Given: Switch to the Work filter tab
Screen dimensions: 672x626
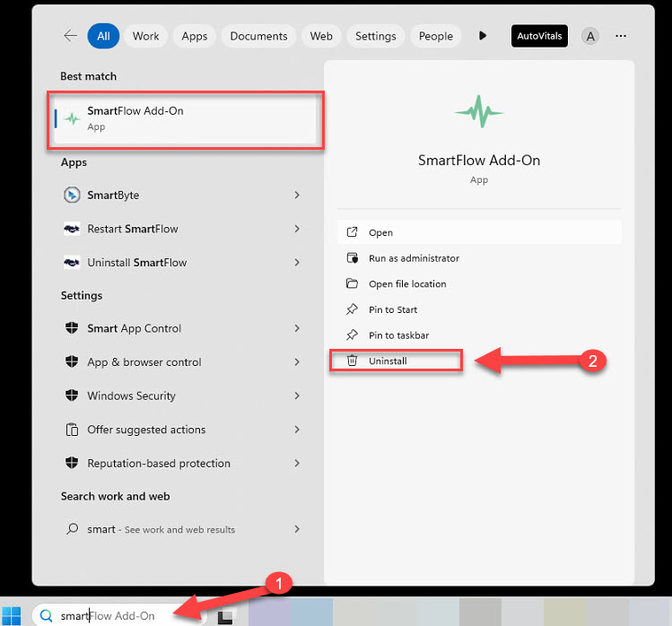Looking at the screenshot, I should tap(145, 36).
